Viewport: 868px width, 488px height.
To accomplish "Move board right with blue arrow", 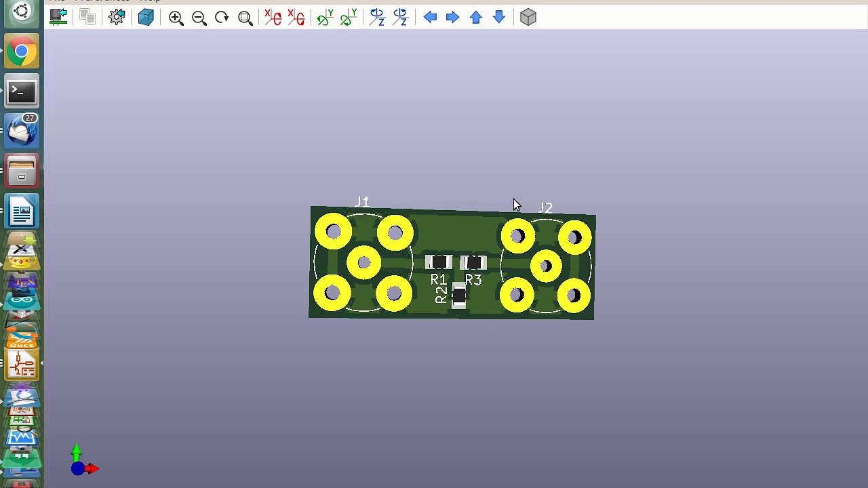I will (x=452, y=17).
